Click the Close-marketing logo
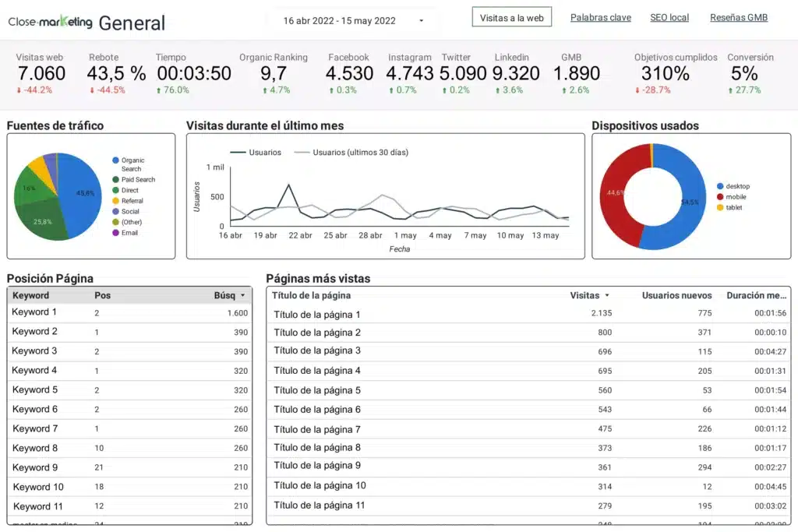This screenshot has width=798, height=532. coord(50,22)
